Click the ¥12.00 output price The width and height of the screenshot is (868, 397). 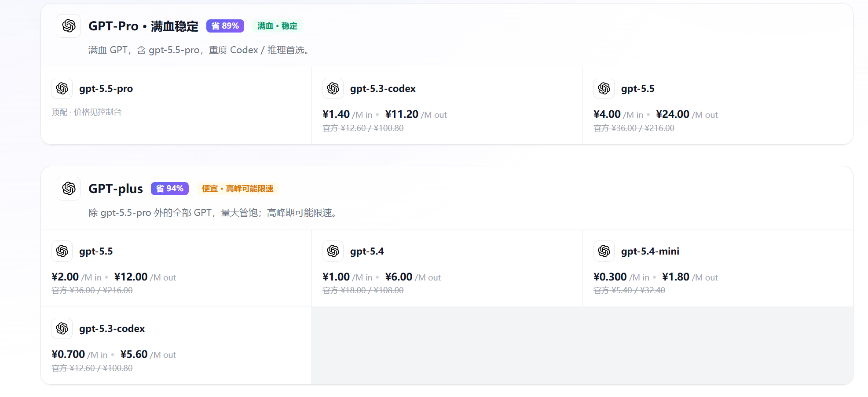(x=131, y=277)
